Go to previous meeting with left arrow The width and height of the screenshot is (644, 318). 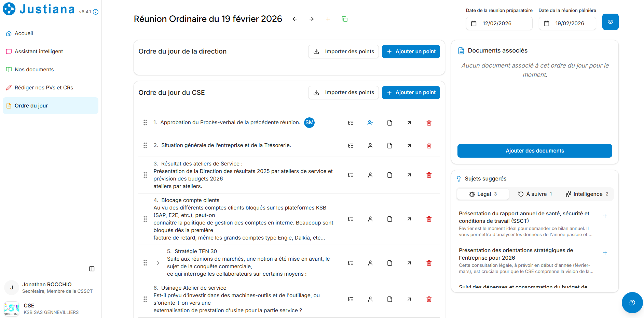click(295, 19)
